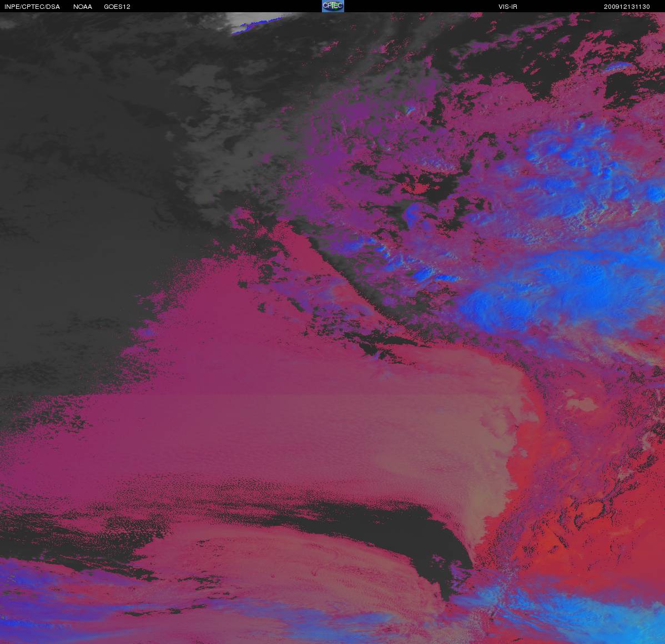Click the NOAA label in the header
Image resolution: width=665 pixels, height=644 pixels.
pyautogui.click(x=83, y=7)
